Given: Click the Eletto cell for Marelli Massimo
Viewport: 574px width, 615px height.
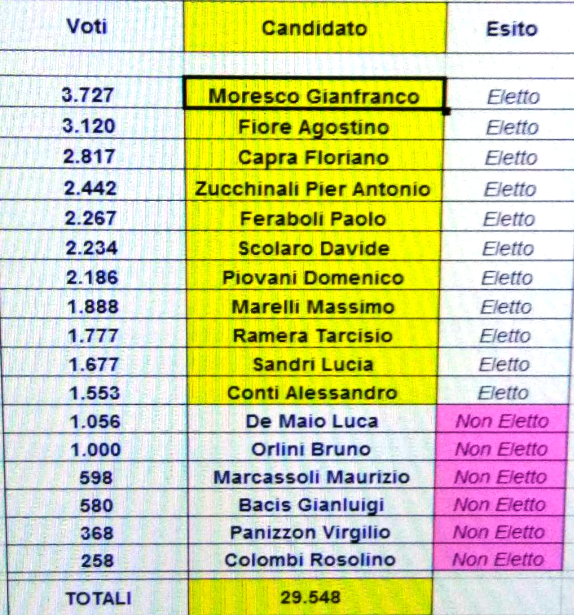Looking at the screenshot, I should (505, 305).
